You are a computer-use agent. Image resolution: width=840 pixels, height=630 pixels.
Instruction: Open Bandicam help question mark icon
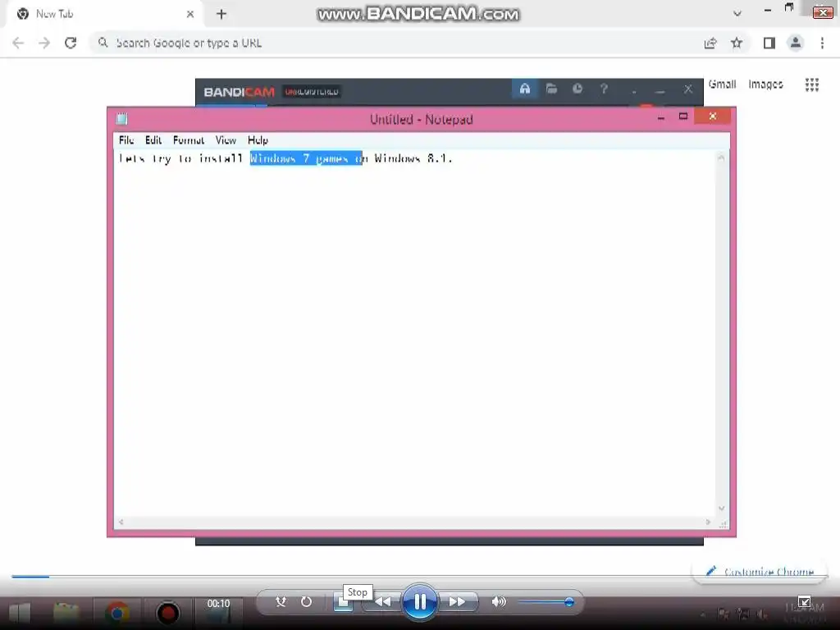pyautogui.click(x=604, y=89)
